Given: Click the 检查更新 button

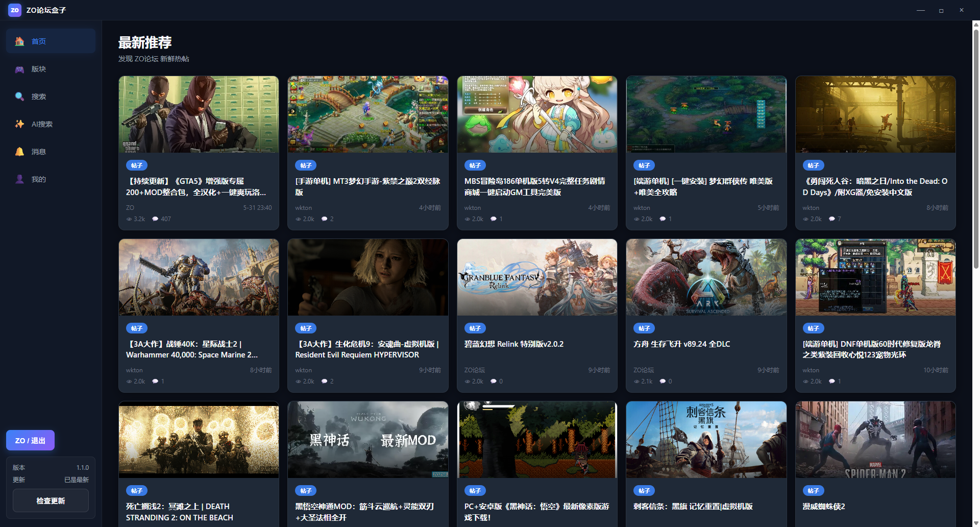Looking at the screenshot, I should point(51,500).
